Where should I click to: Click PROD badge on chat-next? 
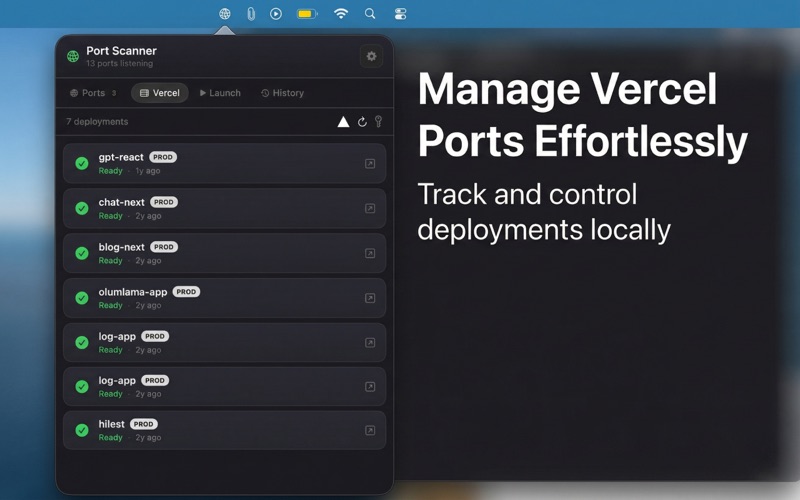coord(164,202)
